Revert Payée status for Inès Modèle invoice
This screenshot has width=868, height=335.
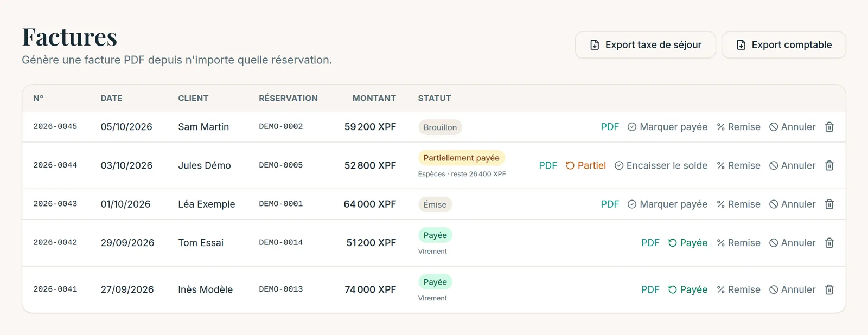point(688,289)
